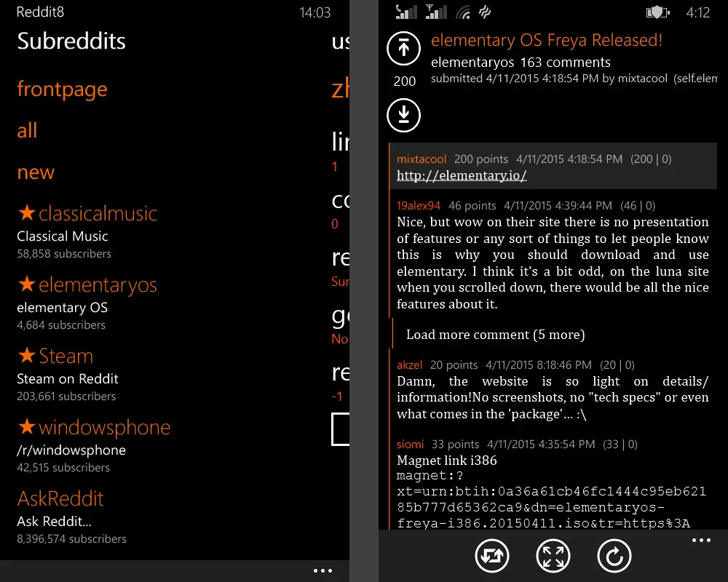Expand Load more comment (5 more)
The height and width of the screenshot is (582, 728).
point(495,335)
